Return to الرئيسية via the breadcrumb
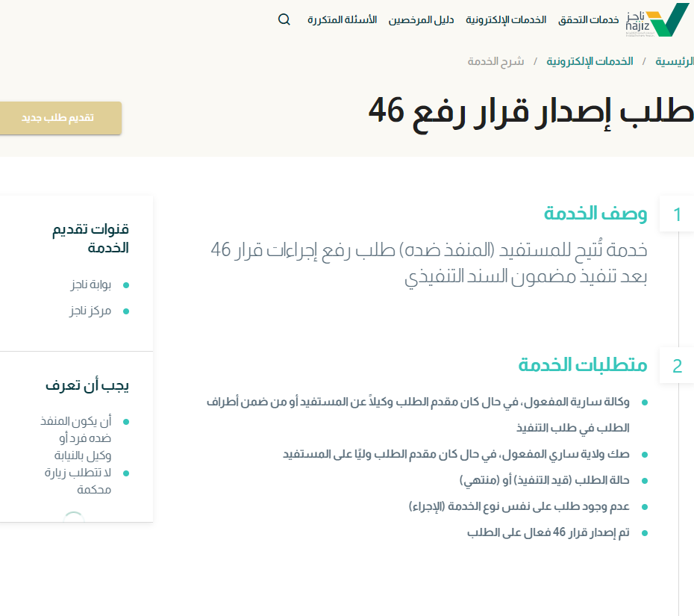Viewport: 694px width, 616px height. 675,61
